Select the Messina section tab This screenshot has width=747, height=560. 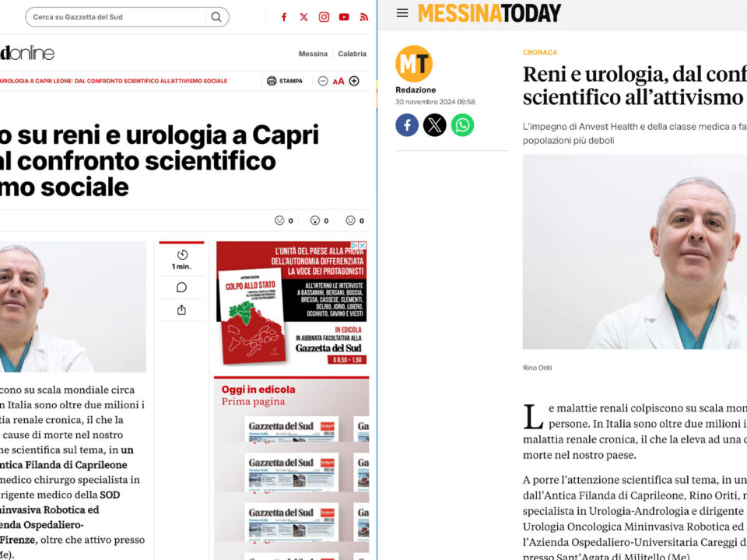click(x=313, y=54)
